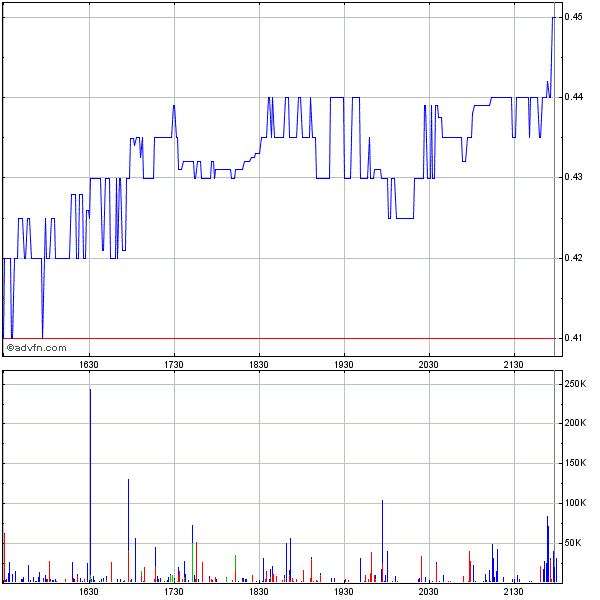Click the 0.45 price axis label
The width and height of the screenshot is (600, 600).
pyautogui.click(x=573, y=17)
